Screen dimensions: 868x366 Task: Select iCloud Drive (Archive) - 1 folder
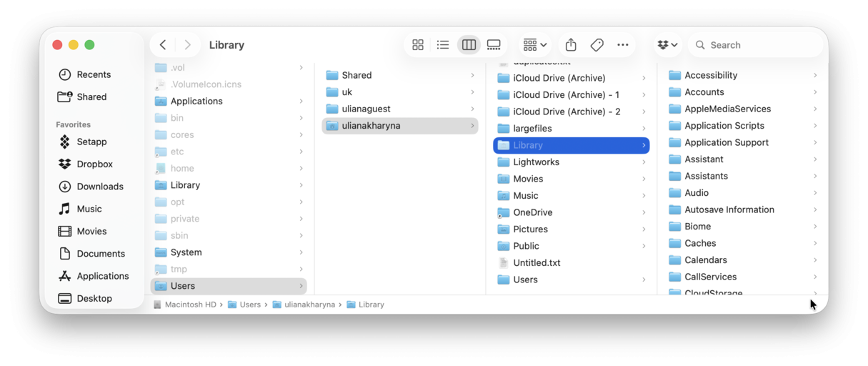572,94
